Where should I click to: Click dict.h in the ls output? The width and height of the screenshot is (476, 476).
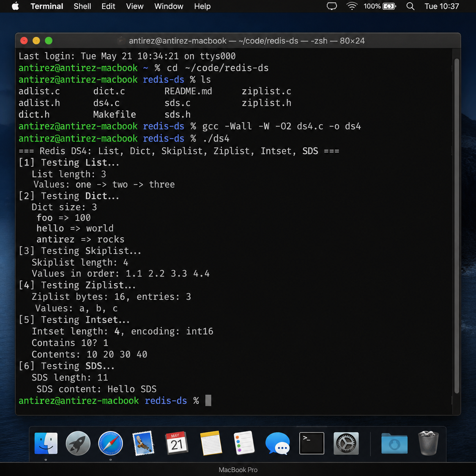tap(34, 115)
